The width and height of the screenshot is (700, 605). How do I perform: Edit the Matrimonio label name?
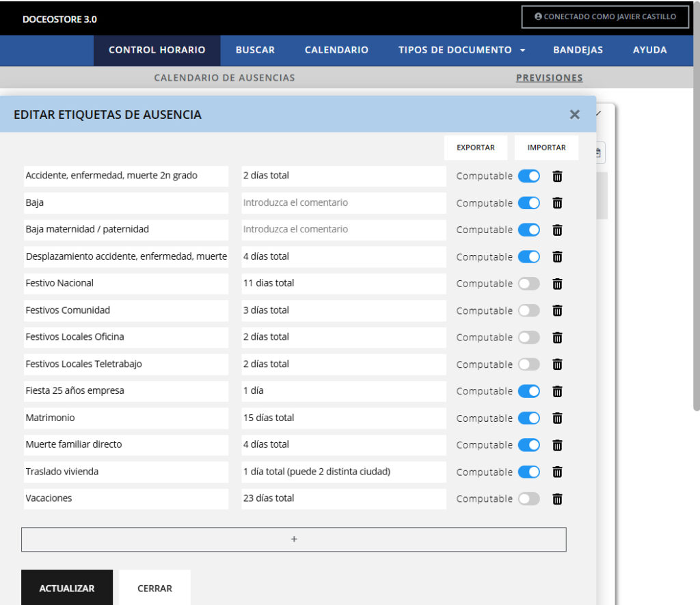(x=126, y=418)
